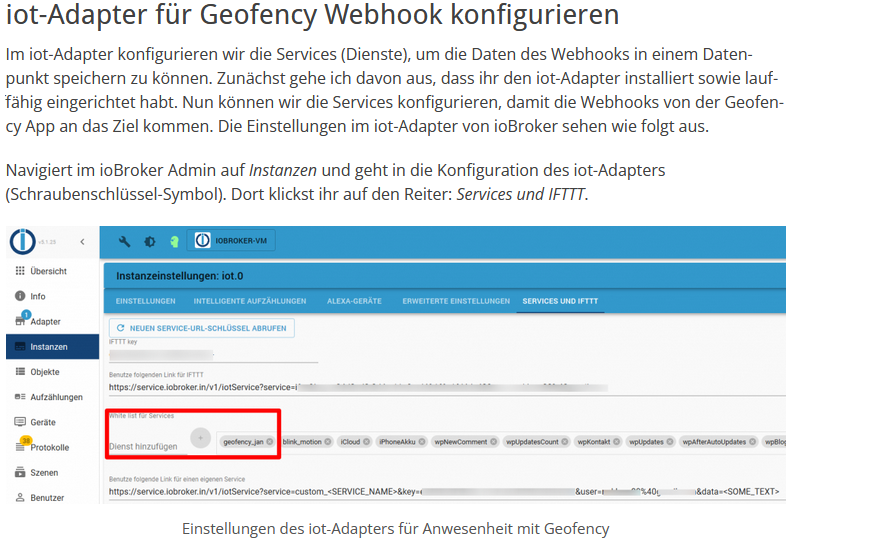Click the custom service URL field
Screen dimensions: 877x547
(x=447, y=492)
